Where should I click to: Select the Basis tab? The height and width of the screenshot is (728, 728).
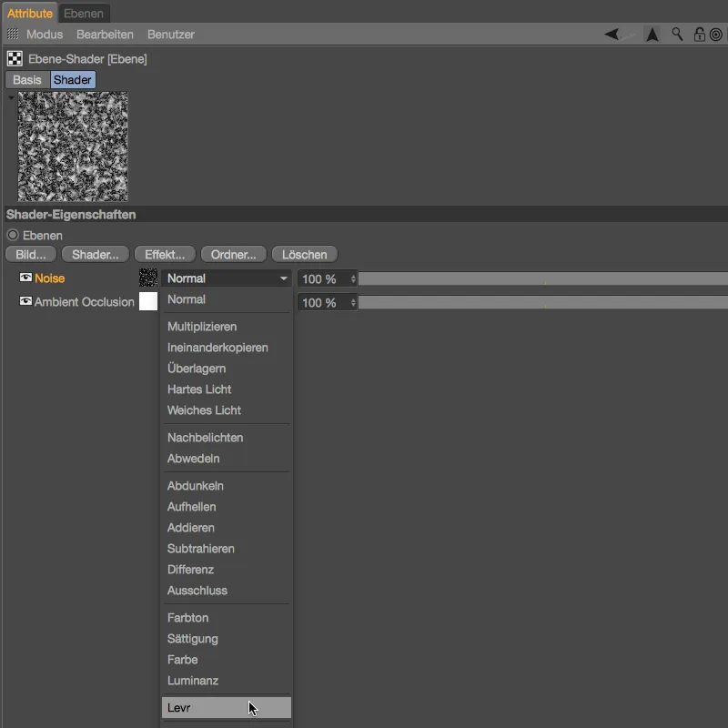pos(27,80)
